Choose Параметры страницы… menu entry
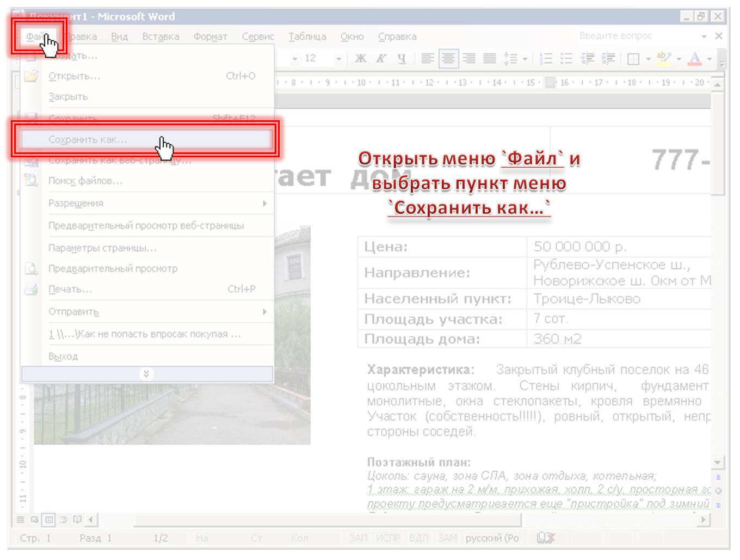Viewport: 740px width, 560px height. pyautogui.click(x=147, y=248)
